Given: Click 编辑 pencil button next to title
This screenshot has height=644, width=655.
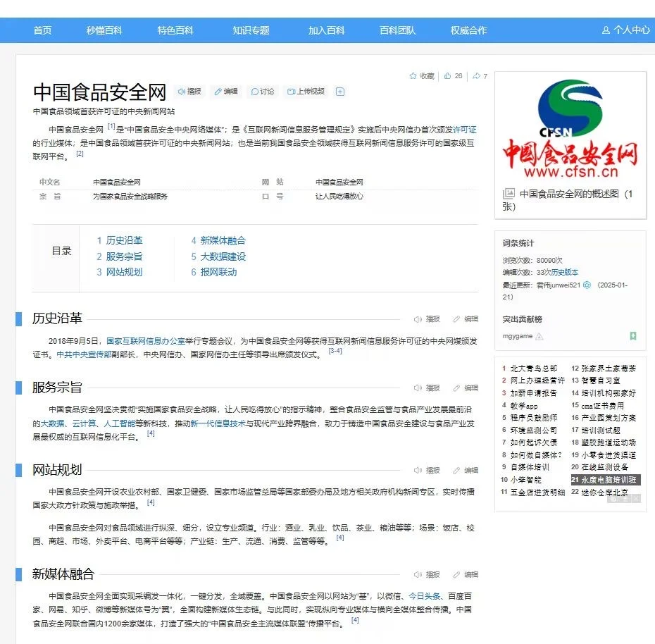Looking at the screenshot, I should tap(226, 92).
